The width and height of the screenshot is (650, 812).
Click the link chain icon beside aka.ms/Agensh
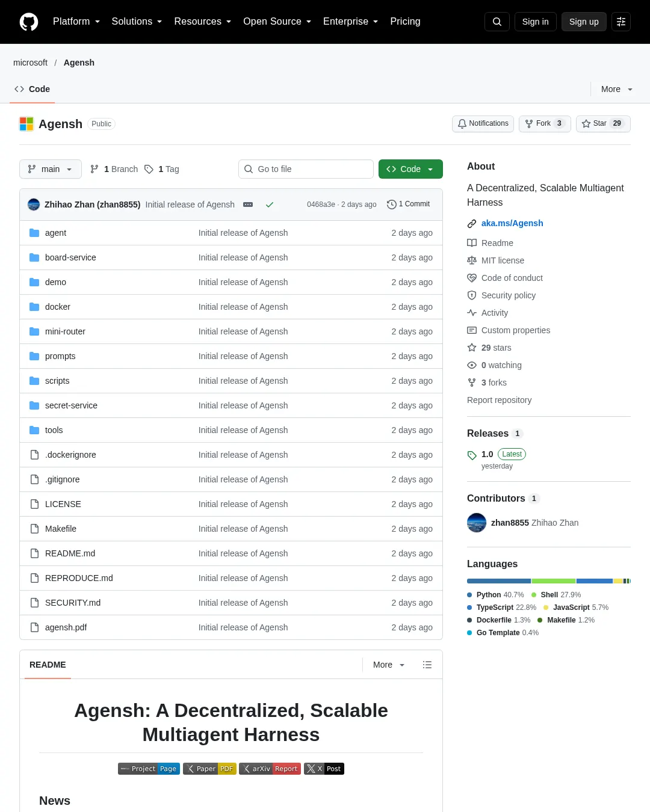(x=472, y=224)
